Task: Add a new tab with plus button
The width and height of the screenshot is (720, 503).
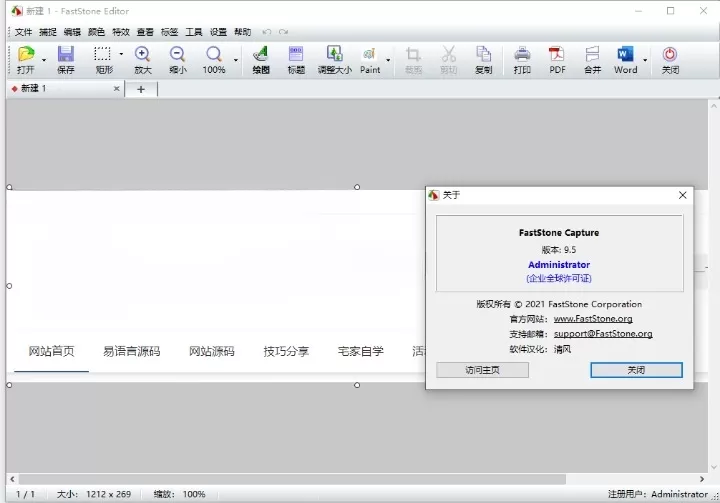Action: (141, 89)
